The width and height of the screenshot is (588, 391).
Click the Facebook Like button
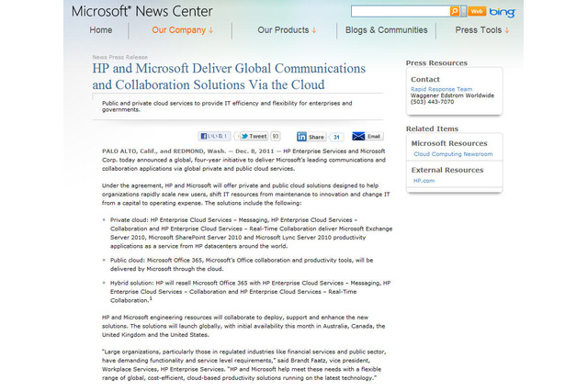pyautogui.click(x=213, y=136)
